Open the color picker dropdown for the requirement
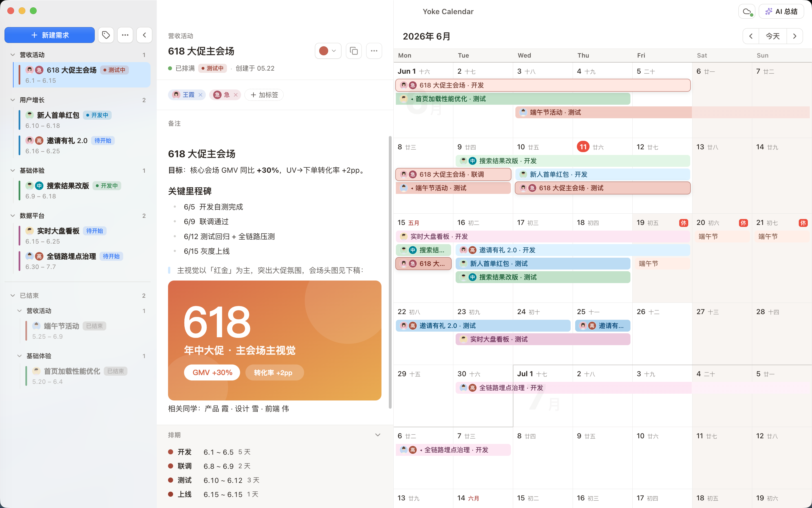This screenshot has width=812, height=508. point(328,51)
